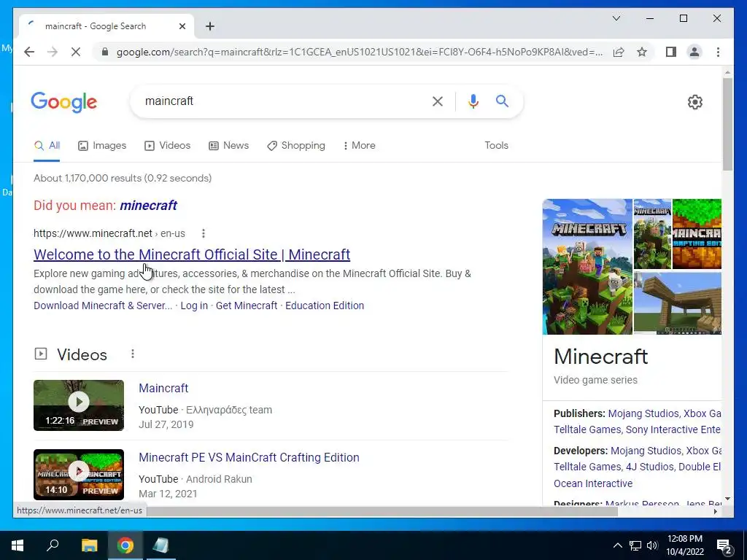
Task: Open Mojang Studios publisher link
Action: tap(643, 413)
